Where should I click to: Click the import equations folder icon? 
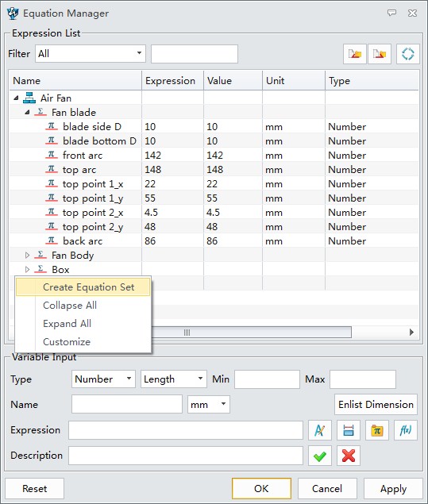click(355, 54)
